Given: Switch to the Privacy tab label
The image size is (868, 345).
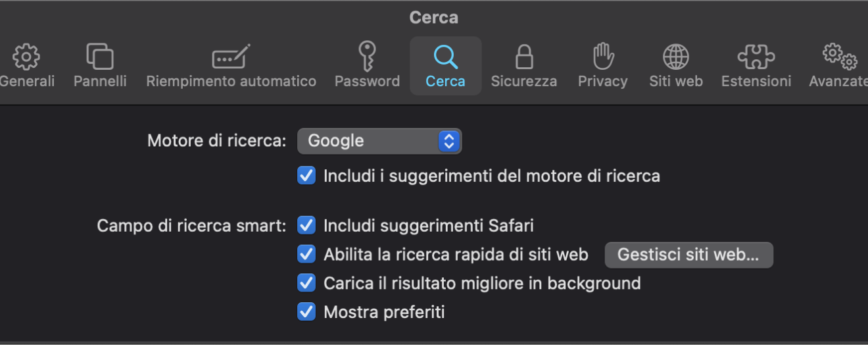Looking at the screenshot, I should [x=603, y=82].
